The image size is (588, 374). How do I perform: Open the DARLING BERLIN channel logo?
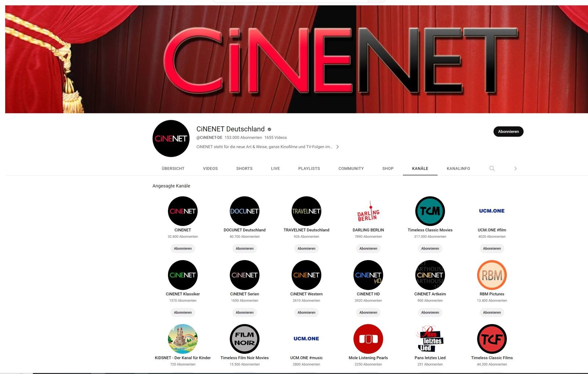pyautogui.click(x=368, y=211)
